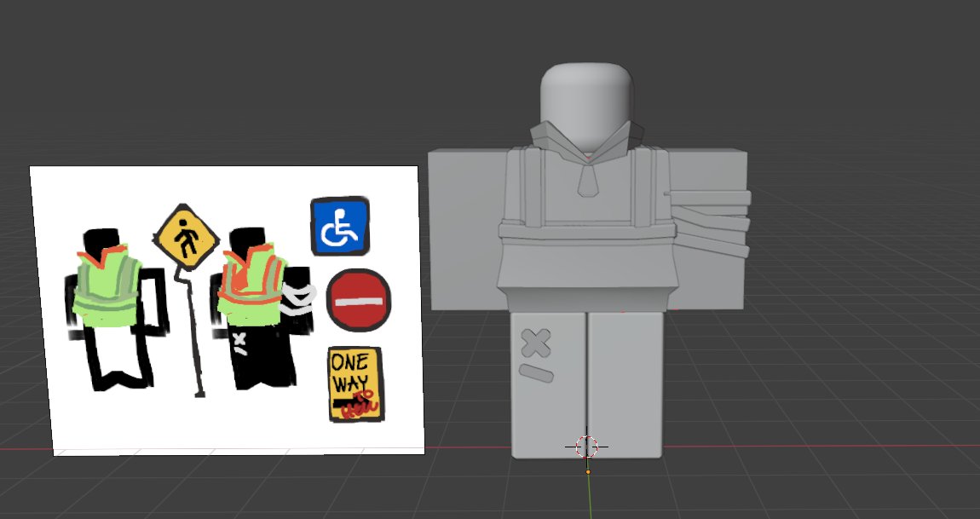Select the necktie on the character's chest
Viewport: 980px width, 519px height.
click(587, 180)
